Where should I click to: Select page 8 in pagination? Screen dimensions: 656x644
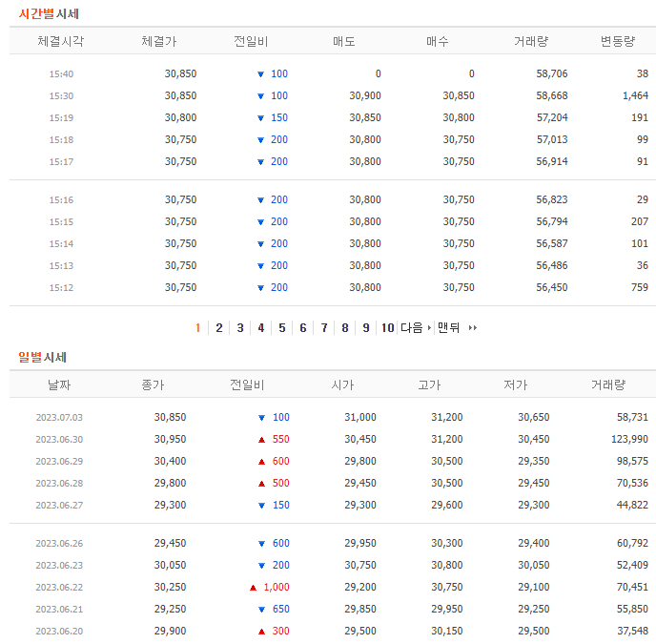coord(345,328)
